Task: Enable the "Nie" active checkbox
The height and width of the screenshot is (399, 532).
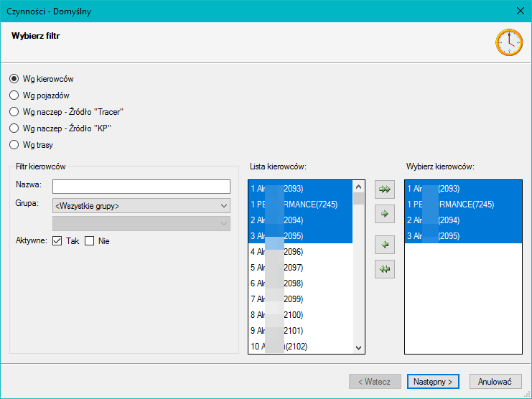Action: tap(90, 241)
